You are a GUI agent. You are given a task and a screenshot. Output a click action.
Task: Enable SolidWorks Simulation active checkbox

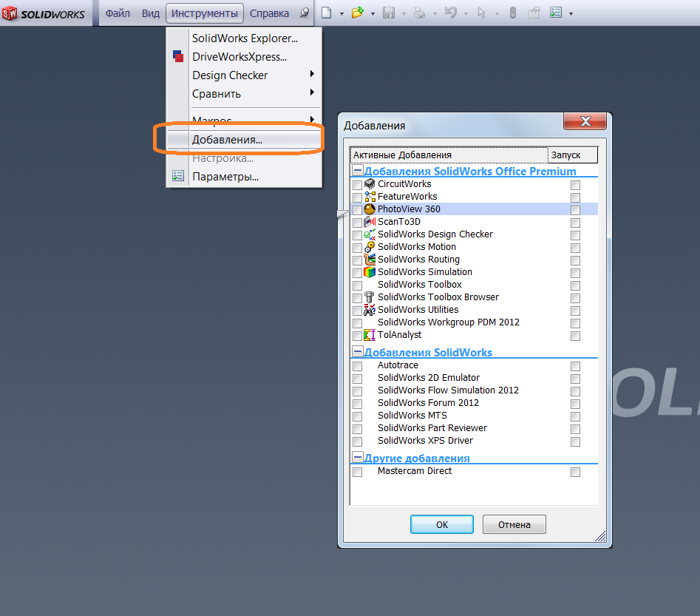pos(357,273)
